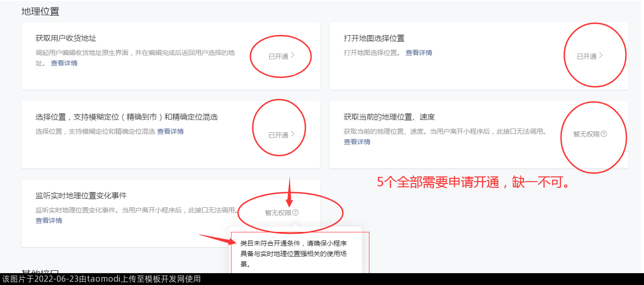
Task: Click 查看详情 under 监听实时地理位置变化事件
Action: (49, 221)
